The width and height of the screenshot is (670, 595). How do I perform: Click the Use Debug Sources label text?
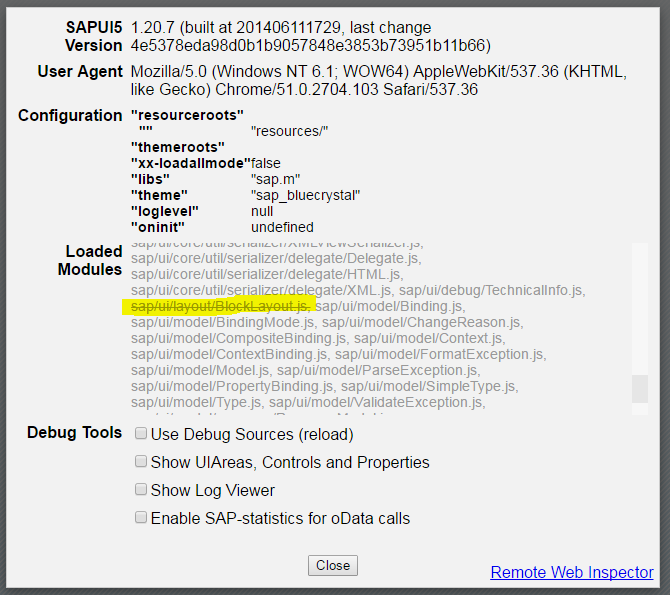coord(252,434)
